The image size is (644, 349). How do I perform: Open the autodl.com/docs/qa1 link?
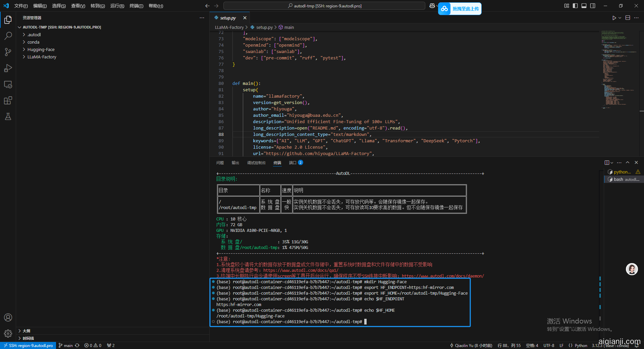301,270
